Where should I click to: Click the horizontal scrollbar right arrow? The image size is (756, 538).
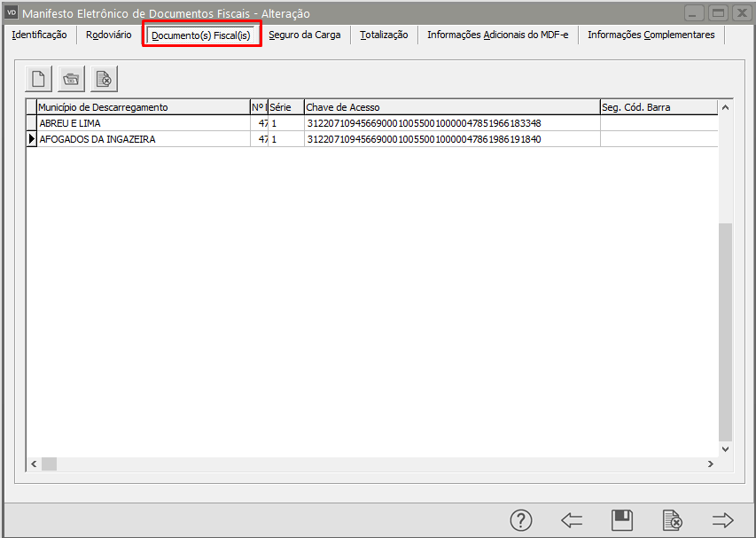(711, 464)
